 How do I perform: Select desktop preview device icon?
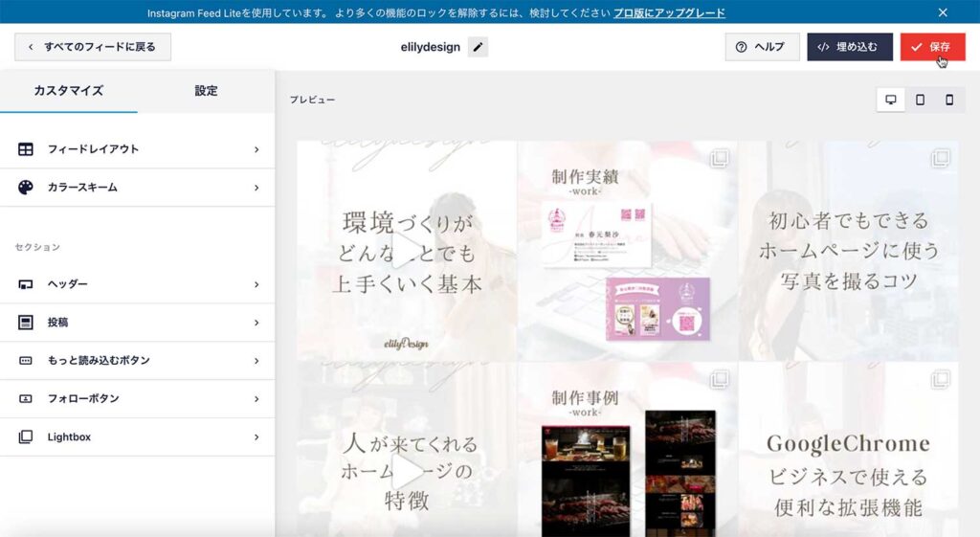pos(891,100)
